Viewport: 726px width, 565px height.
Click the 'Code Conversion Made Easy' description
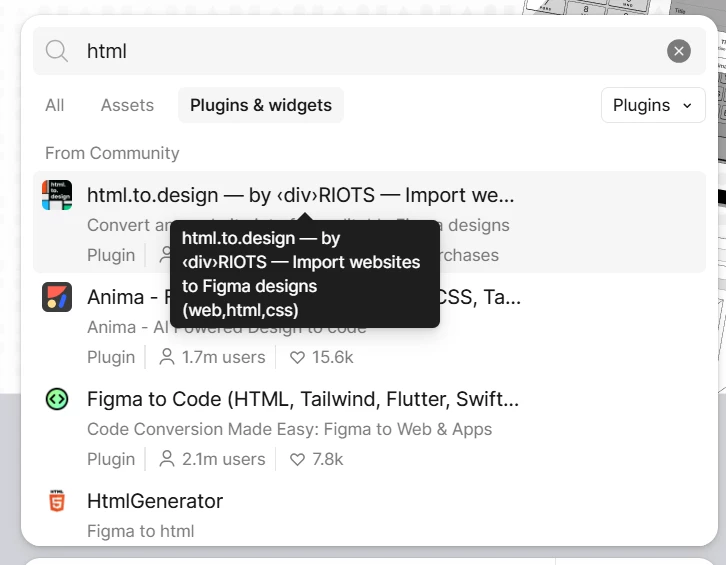click(x=289, y=429)
